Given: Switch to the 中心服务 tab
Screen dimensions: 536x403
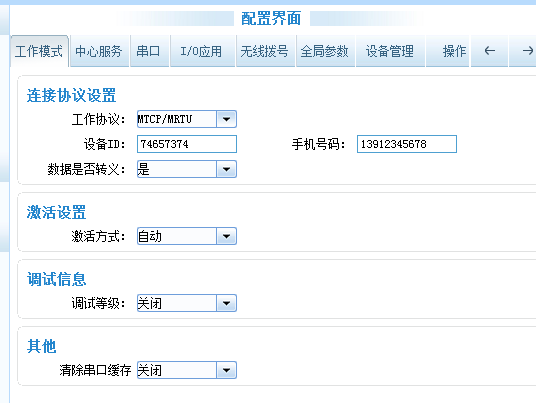Looking at the screenshot, I should (99, 51).
